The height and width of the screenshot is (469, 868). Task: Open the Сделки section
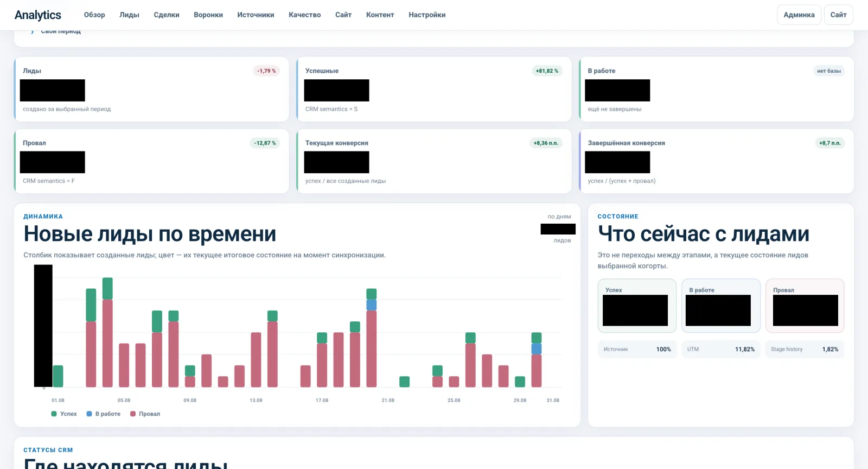tap(167, 15)
